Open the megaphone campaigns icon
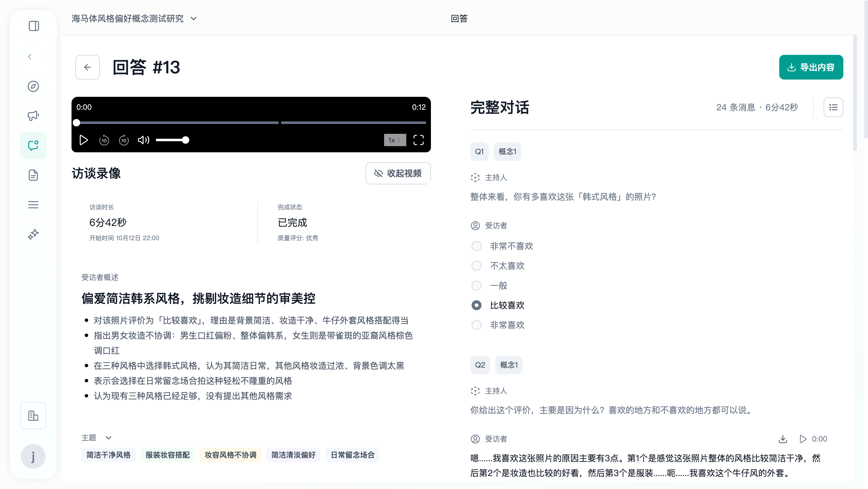Screen dimensions: 868x489 [x=33, y=116]
